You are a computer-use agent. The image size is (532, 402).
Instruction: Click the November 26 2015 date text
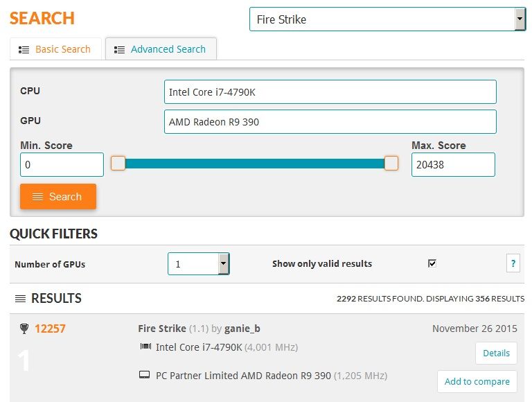(x=475, y=329)
